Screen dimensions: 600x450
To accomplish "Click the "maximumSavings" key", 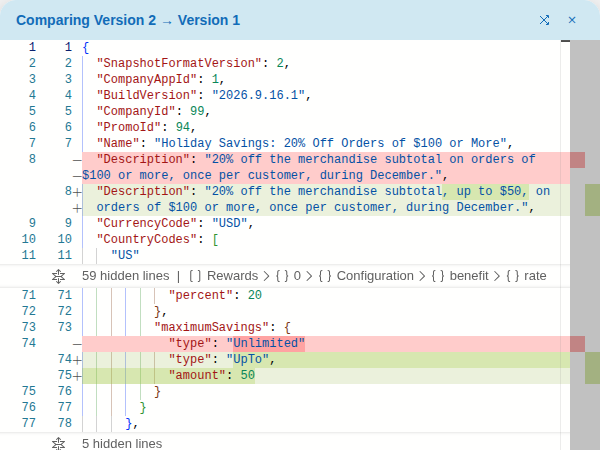I will click(x=215, y=328).
